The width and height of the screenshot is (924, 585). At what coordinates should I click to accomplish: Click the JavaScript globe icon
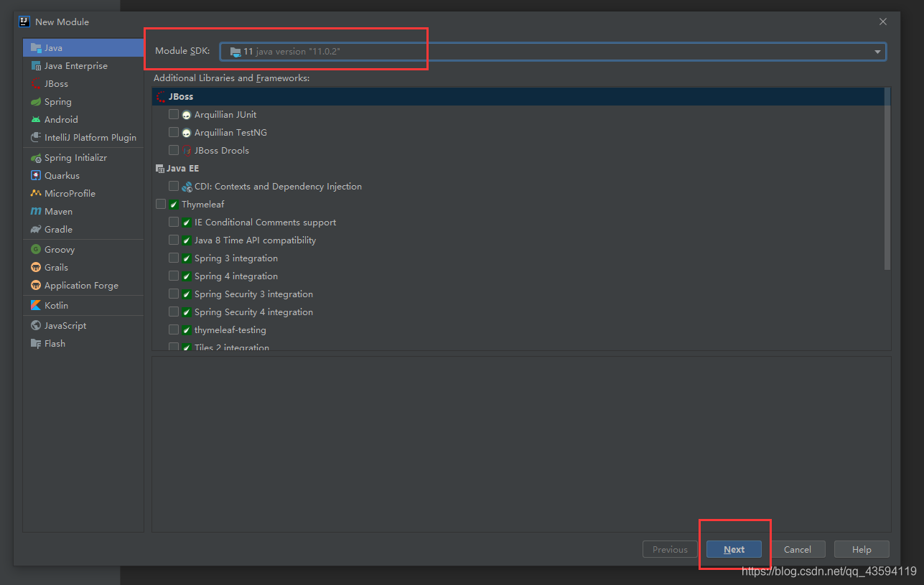pos(36,326)
